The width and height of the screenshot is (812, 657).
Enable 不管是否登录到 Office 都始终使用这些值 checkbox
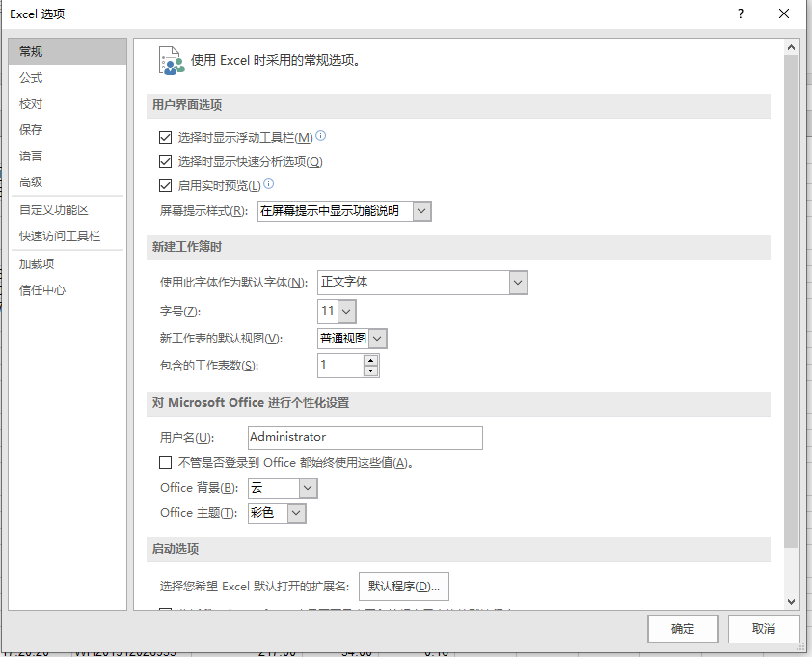click(165, 462)
